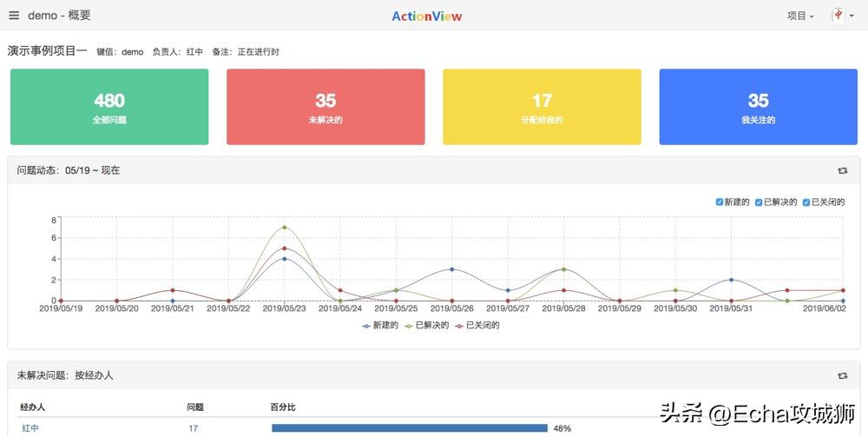The image size is (868, 437).
Task: Click the 百分比 column header
Action: pos(283,407)
